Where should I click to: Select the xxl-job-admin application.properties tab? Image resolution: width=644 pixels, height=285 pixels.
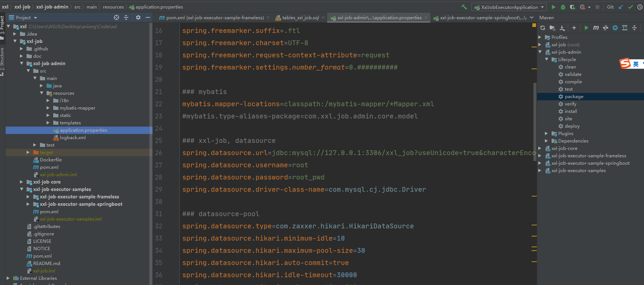[x=379, y=17]
